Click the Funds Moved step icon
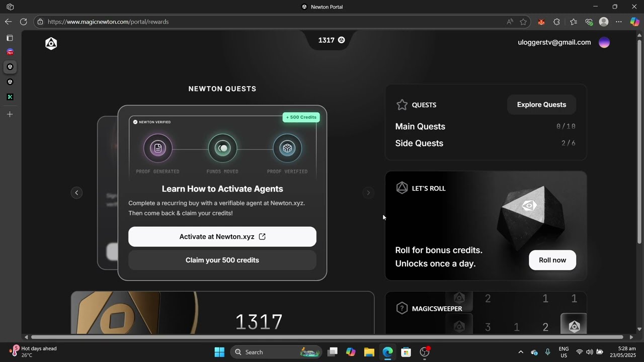644x362 pixels. (222, 148)
